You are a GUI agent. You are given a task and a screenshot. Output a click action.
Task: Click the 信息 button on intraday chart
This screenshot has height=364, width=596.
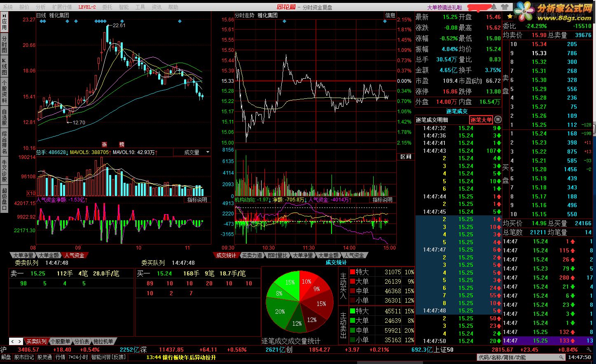pyautogui.click(x=390, y=15)
